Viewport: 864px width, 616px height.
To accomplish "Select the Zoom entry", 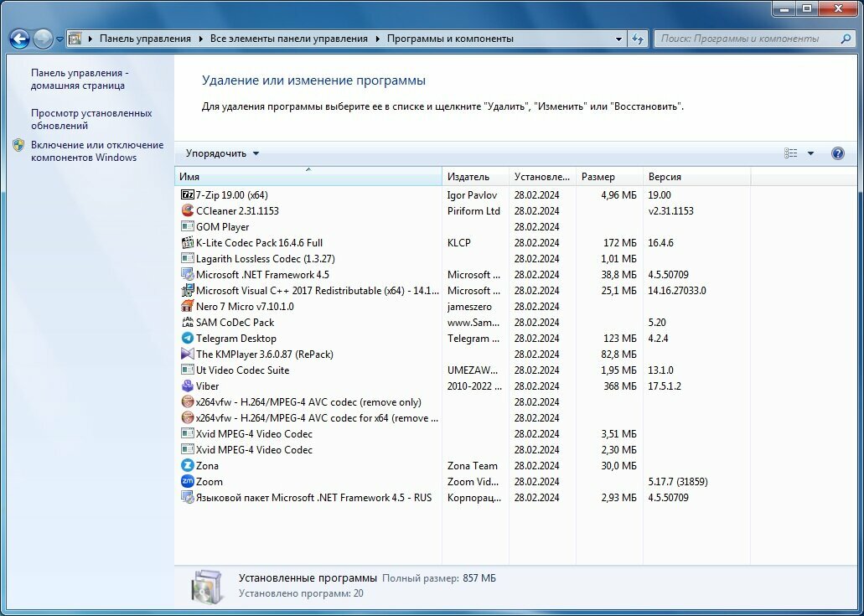I will pyautogui.click(x=210, y=482).
